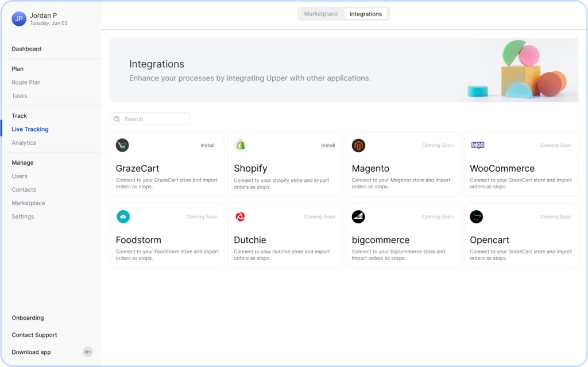Click Coming Soon on WooCommerce card
588x367 pixels.
click(x=556, y=145)
